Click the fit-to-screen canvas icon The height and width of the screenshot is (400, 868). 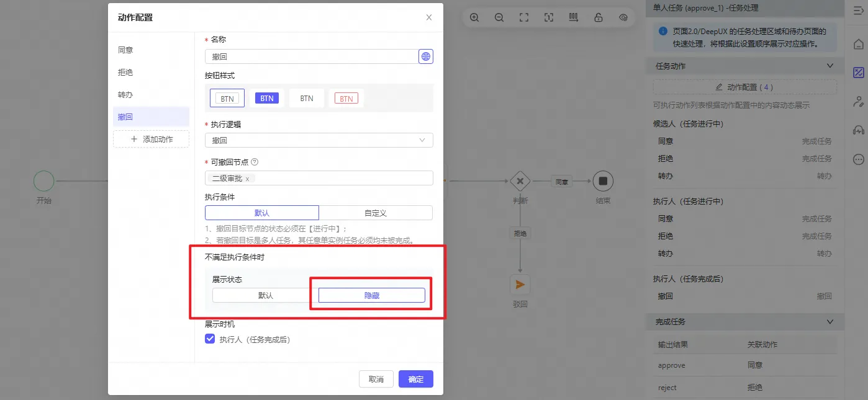[524, 17]
